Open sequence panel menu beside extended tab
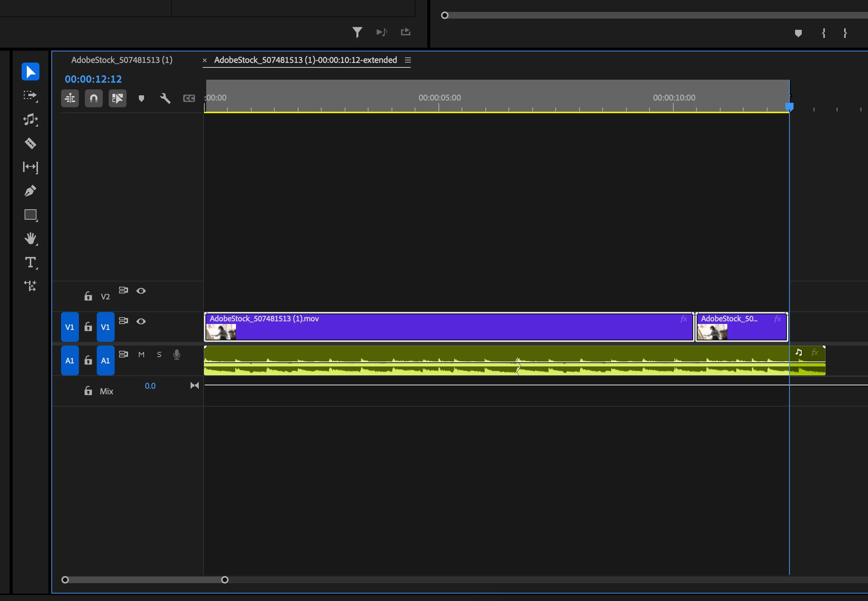The width and height of the screenshot is (868, 601). [x=408, y=60]
